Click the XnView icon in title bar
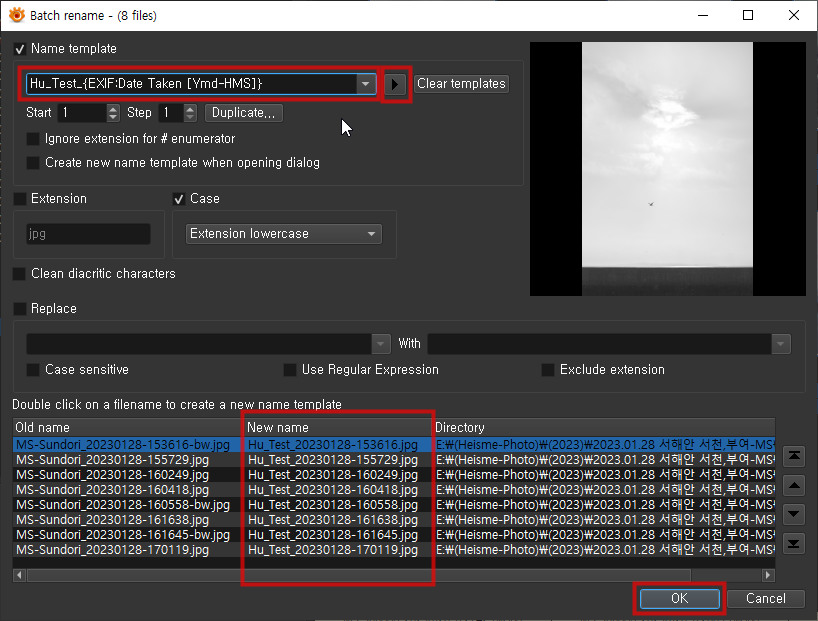The image size is (818, 621). click(16, 16)
